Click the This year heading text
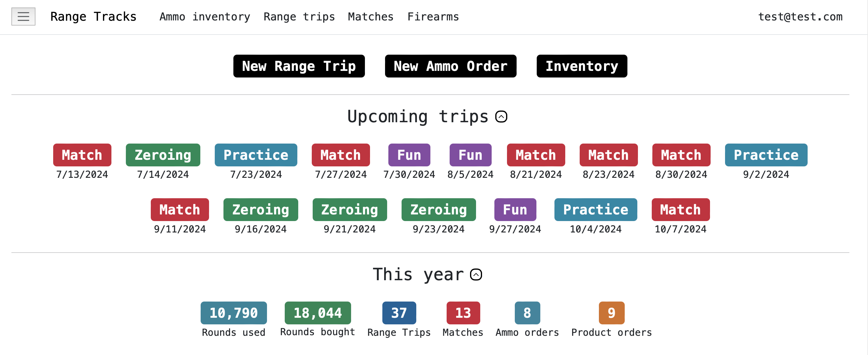Viewport: 868px width, 355px height. 418,274
